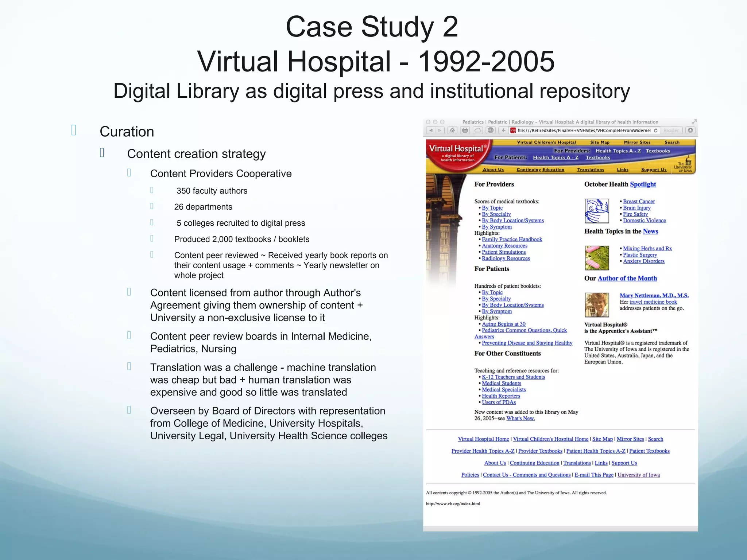This screenshot has height=560, width=747.
Task: Open For Patients Health Topics A - Z
Action: 556,157
